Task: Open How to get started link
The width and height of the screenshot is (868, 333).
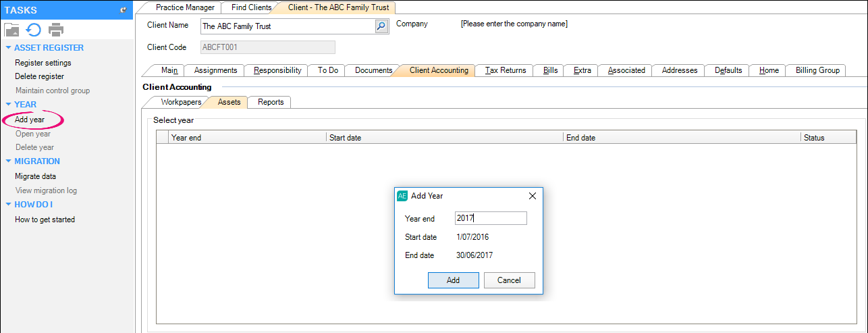Action: (45, 220)
